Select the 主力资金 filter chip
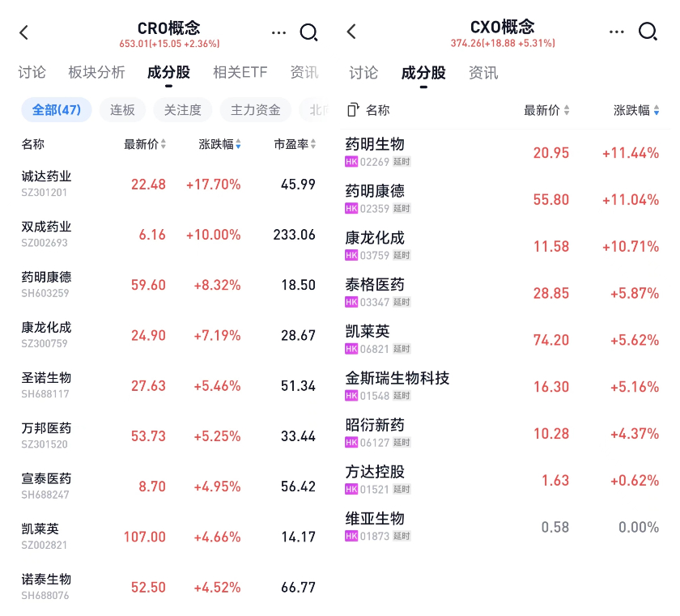This screenshot has height=616, width=680. tap(256, 110)
